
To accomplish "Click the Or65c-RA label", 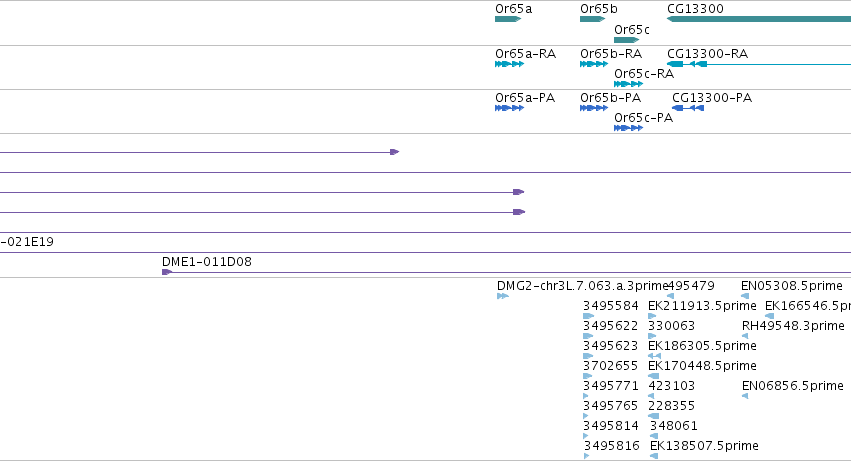I will click(x=644, y=74).
